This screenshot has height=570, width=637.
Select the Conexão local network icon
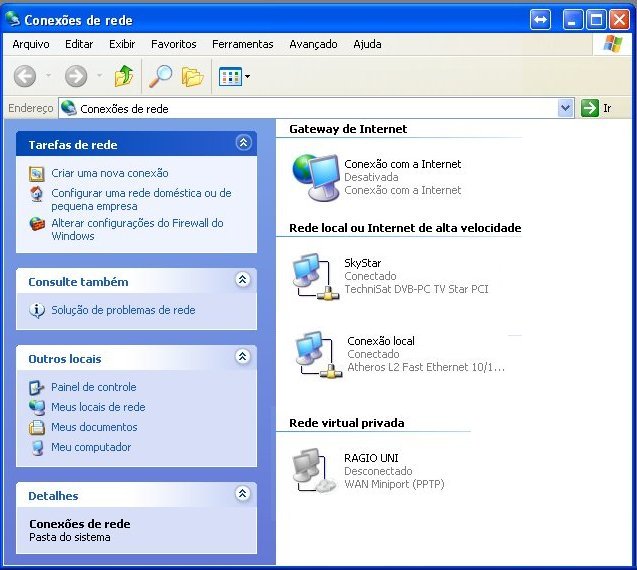point(318,354)
